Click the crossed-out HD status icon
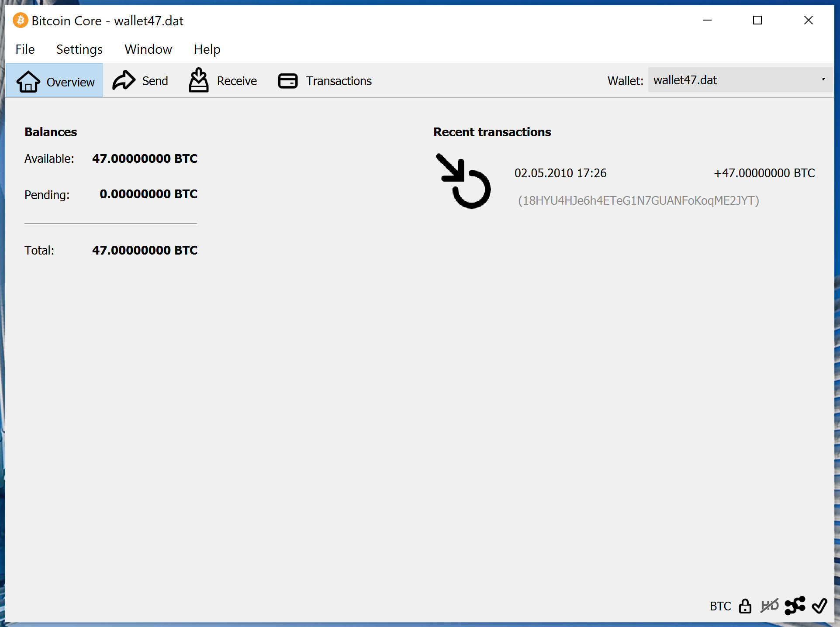 click(x=770, y=606)
